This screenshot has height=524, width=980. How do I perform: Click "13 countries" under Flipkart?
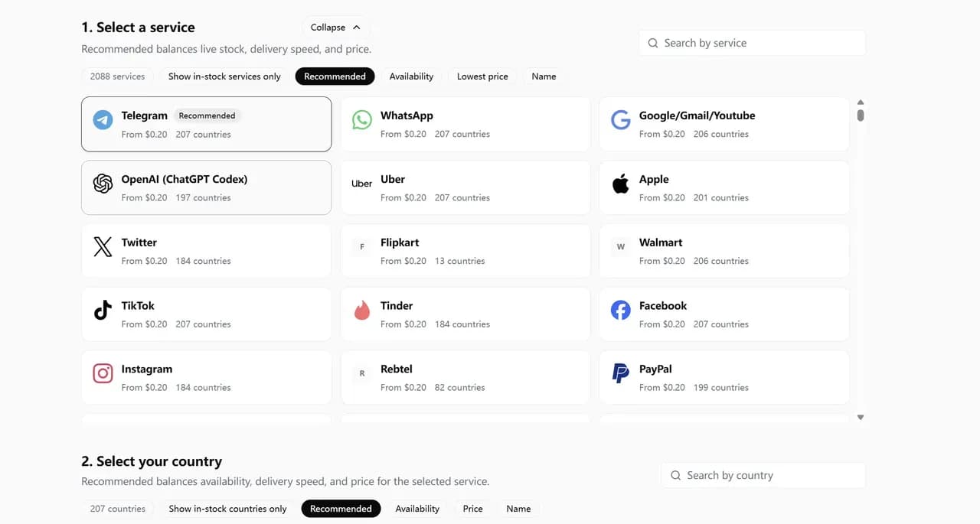pos(459,261)
